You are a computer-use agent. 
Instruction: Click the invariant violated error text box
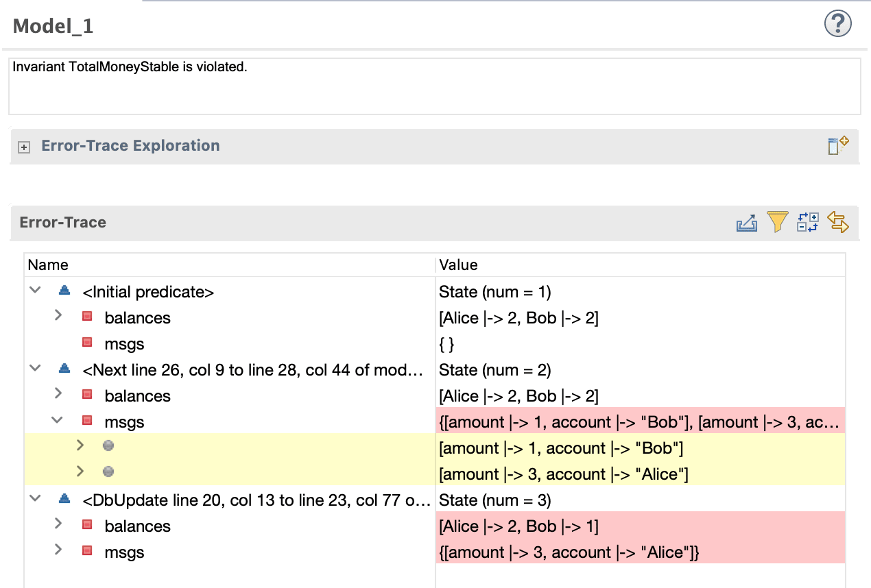pyautogui.click(x=435, y=86)
